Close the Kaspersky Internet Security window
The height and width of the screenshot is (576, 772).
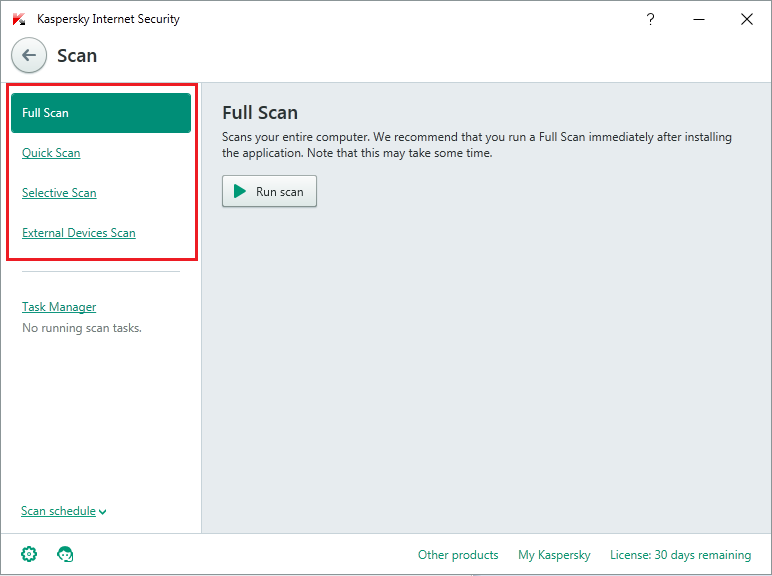click(x=746, y=19)
